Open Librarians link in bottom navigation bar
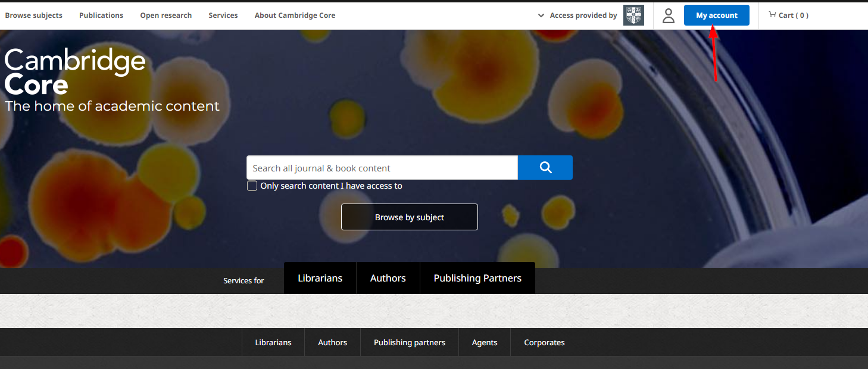 click(x=273, y=342)
